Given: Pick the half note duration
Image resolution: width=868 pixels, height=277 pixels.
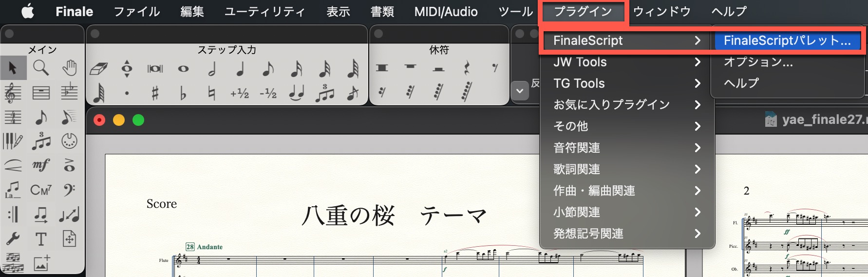Looking at the screenshot, I should pos(211,69).
